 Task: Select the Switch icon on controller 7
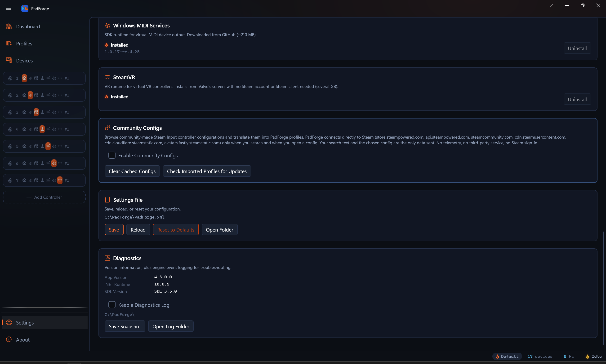click(36, 180)
